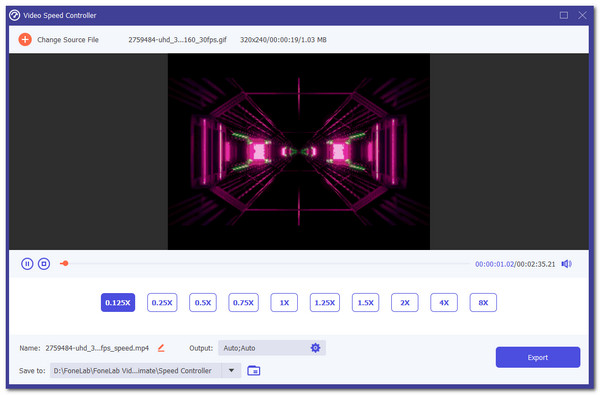This screenshot has width=600, height=395.
Task: Click the Output Auto;Auto field
Action: pos(272,348)
